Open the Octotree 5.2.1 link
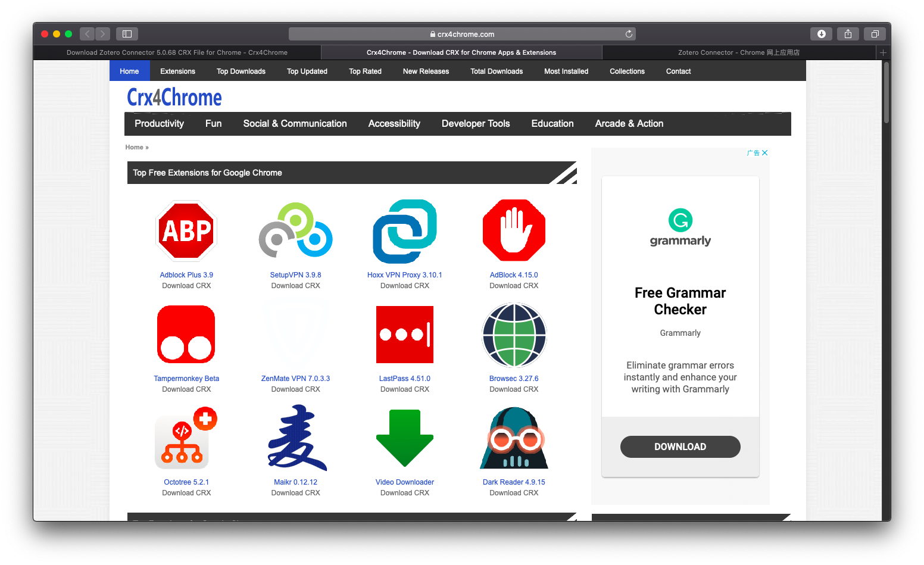Viewport: 924px width, 565px height. point(186,482)
